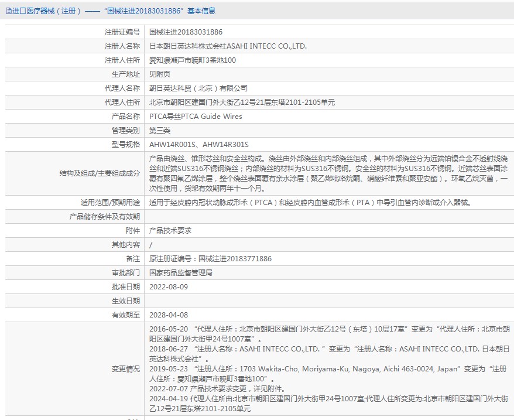
Task: Click the 审批部门 cell 国家药品监督管理局
Action: tap(181, 272)
